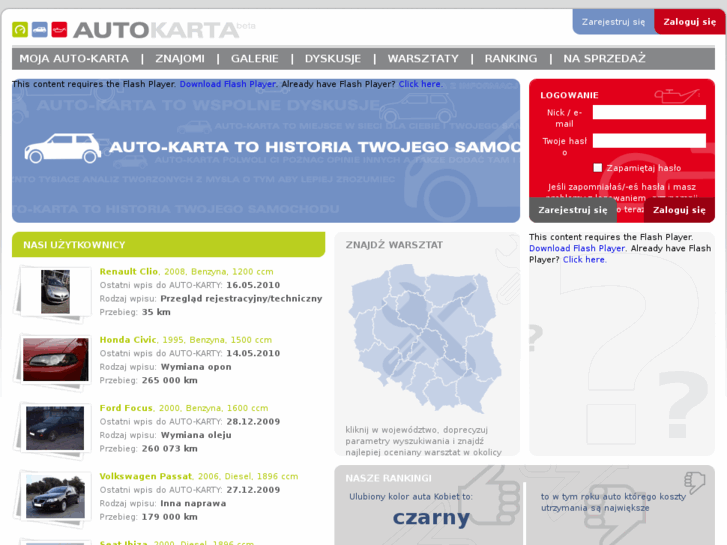Click the top Zaloguj się tab
Screen dimensions: 727x545
(x=690, y=22)
